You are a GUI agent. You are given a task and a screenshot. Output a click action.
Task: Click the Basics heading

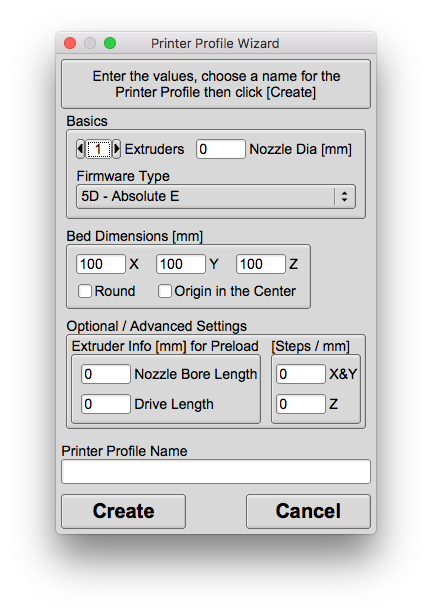87,121
